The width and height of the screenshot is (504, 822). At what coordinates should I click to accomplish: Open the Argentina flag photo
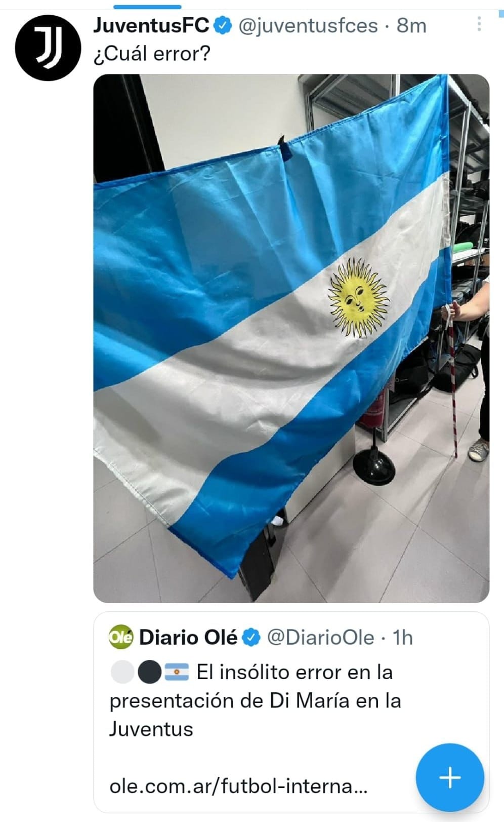click(x=291, y=338)
